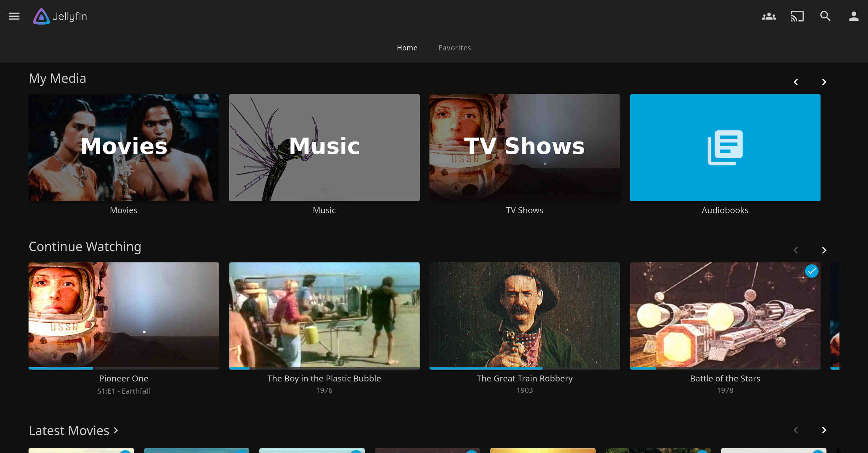This screenshot has width=868, height=453.
Task: Advance Continue Watching with right chevron
Action: 824,250
